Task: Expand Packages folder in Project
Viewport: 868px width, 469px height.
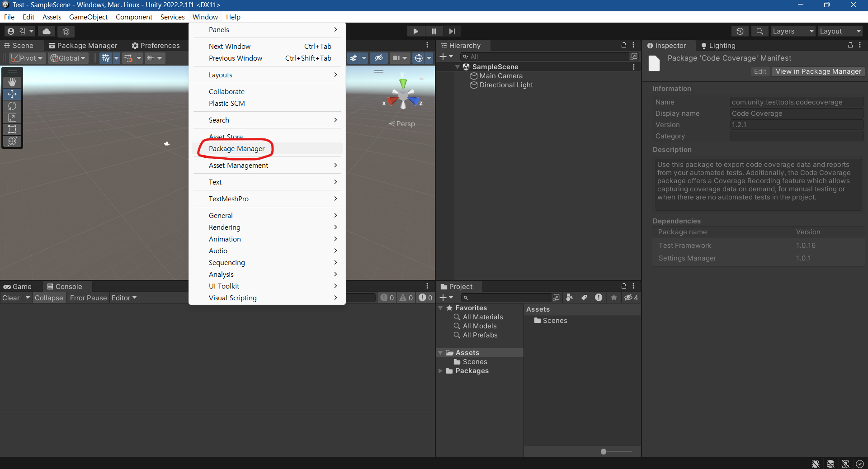Action: pyautogui.click(x=440, y=371)
